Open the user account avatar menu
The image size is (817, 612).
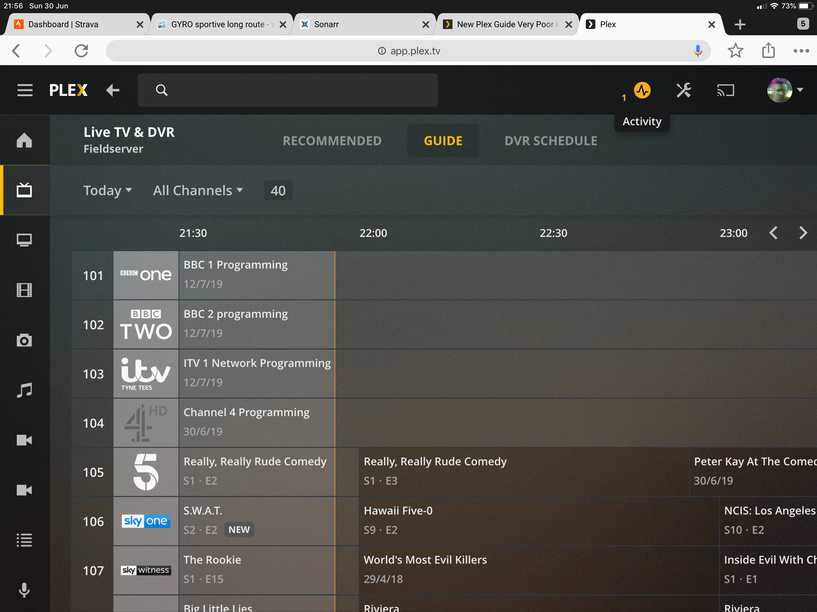784,90
